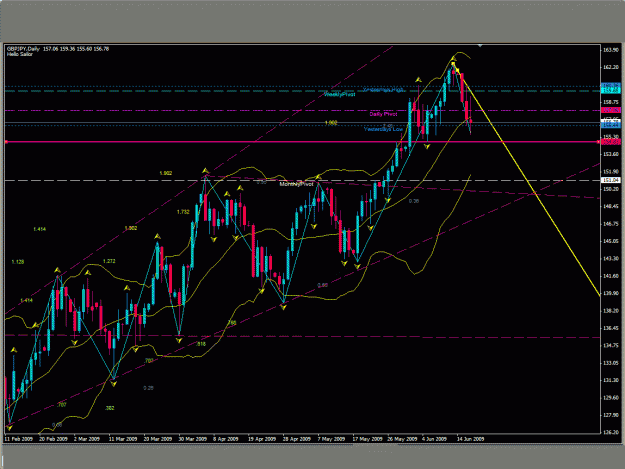Click the 163.90 price axis label
Image resolution: width=625 pixels, height=469 pixels.
click(x=611, y=50)
